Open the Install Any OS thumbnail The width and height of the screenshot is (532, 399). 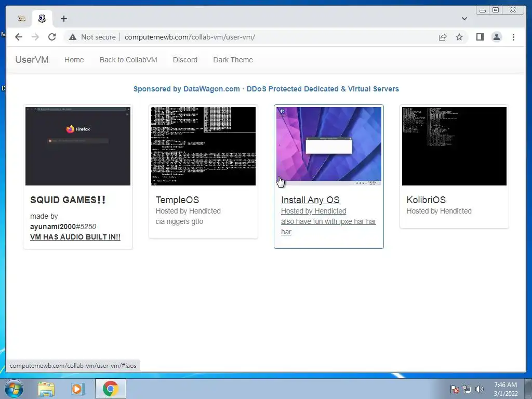(x=329, y=146)
